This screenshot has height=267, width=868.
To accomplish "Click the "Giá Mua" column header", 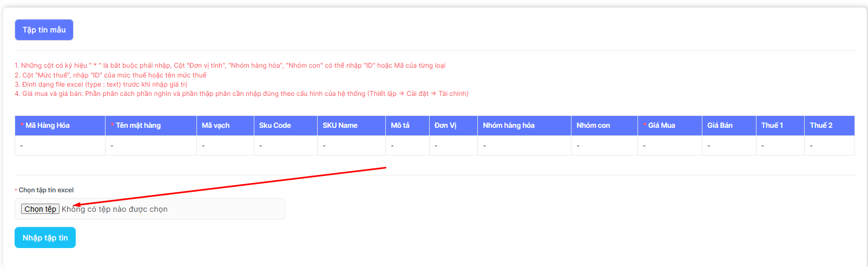I will click(x=661, y=126).
